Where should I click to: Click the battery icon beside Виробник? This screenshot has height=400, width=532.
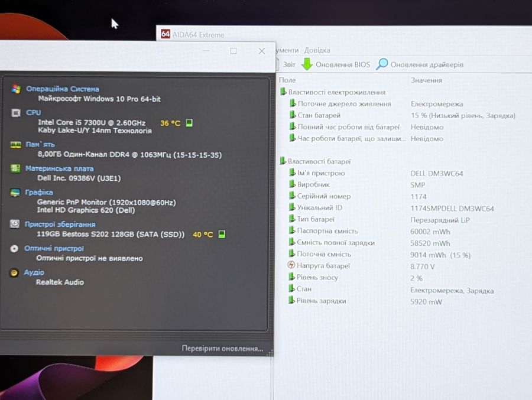pyautogui.click(x=292, y=184)
